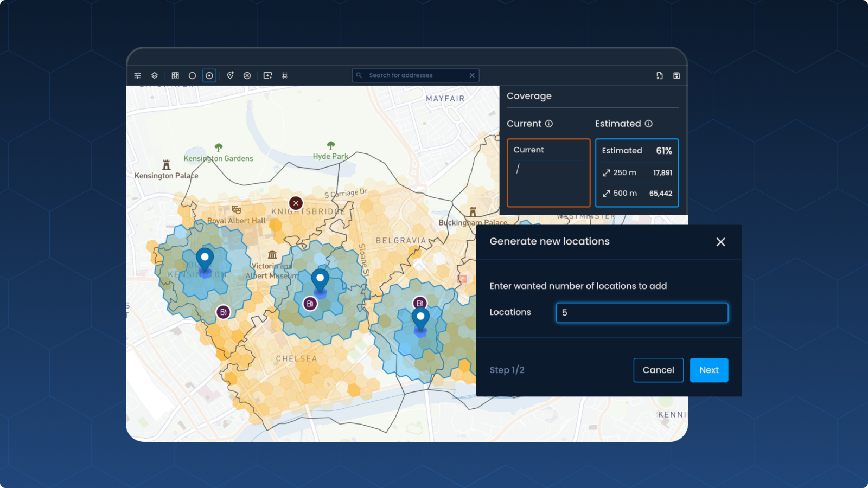Focus the Search for addresses field
The height and width of the screenshot is (488, 868).
click(x=416, y=75)
